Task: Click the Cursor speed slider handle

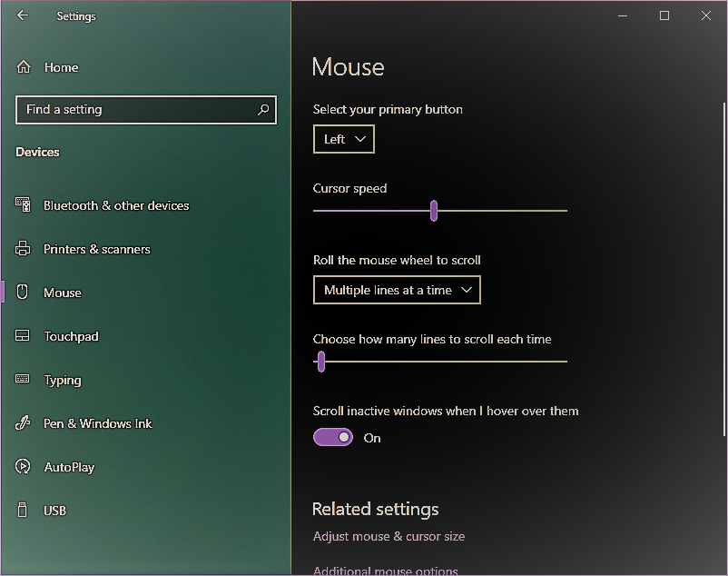Action: pos(434,211)
